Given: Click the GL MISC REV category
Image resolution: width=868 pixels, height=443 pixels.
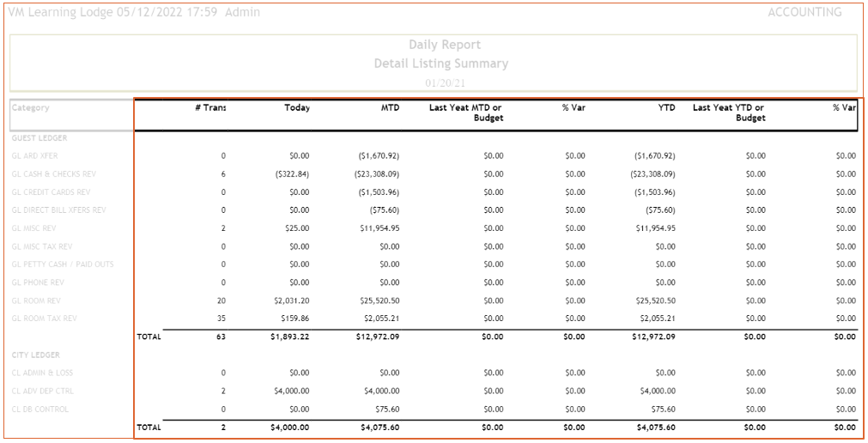Looking at the screenshot, I should click(36, 228).
